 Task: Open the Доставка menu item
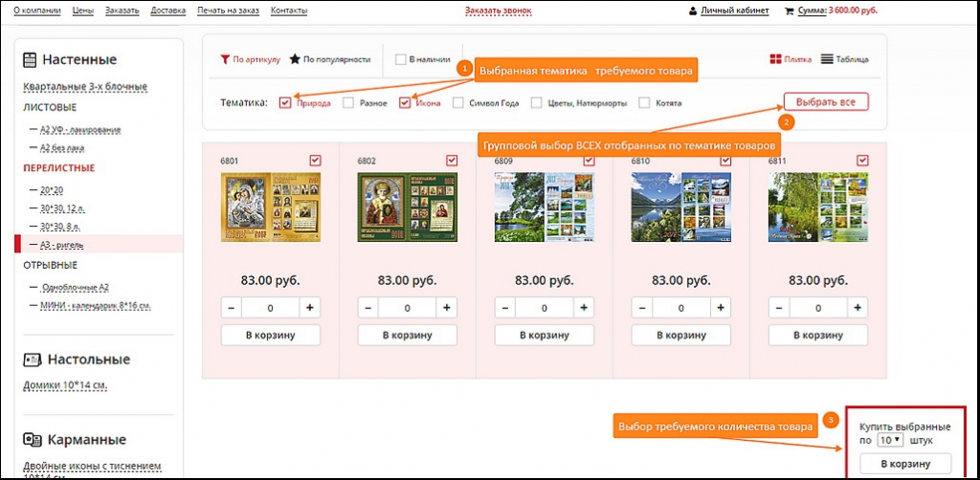tap(167, 11)
